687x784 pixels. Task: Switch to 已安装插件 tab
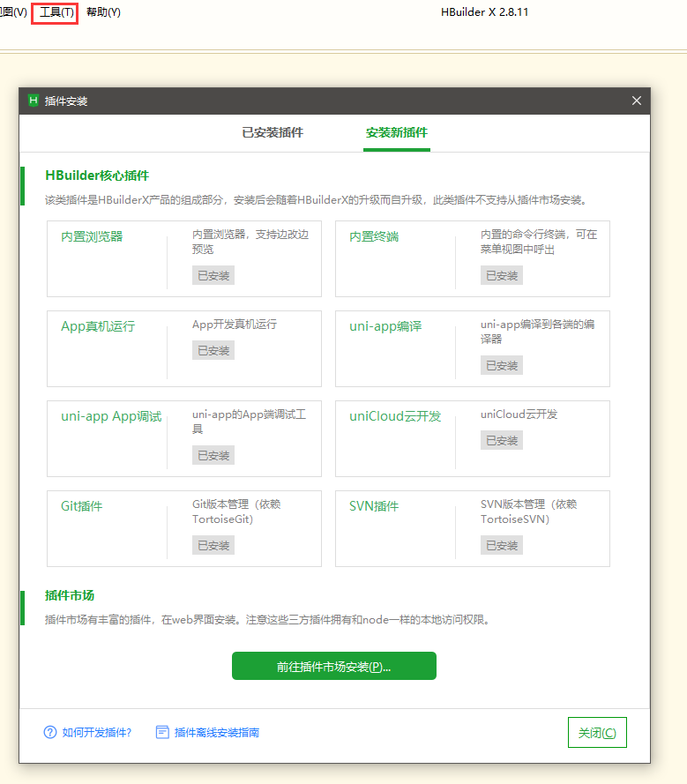point(273,132)
